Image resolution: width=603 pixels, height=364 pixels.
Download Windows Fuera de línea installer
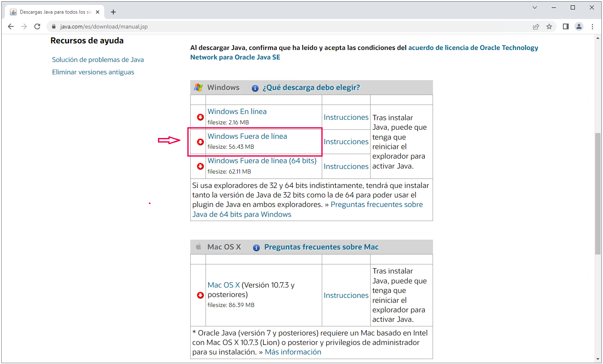tap(247, 136)
